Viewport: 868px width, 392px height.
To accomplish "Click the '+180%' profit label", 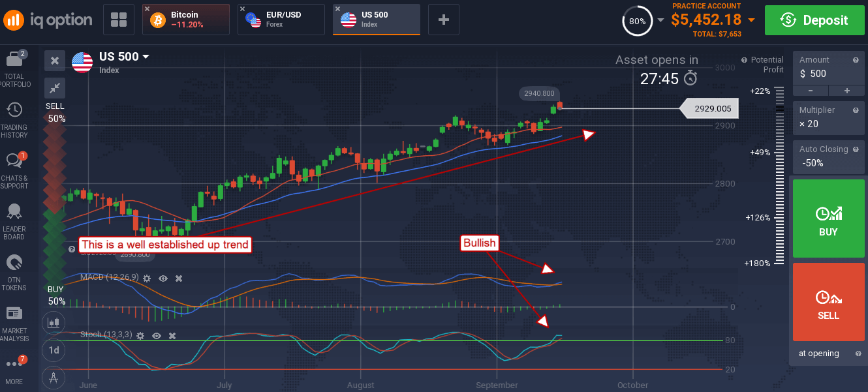I will tap(757, 263).
